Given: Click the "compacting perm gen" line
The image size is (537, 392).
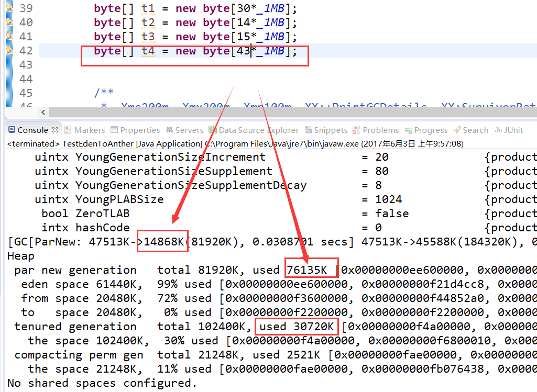Looking at the screenshot, I should pyautogui.click(x=276, y=355).
